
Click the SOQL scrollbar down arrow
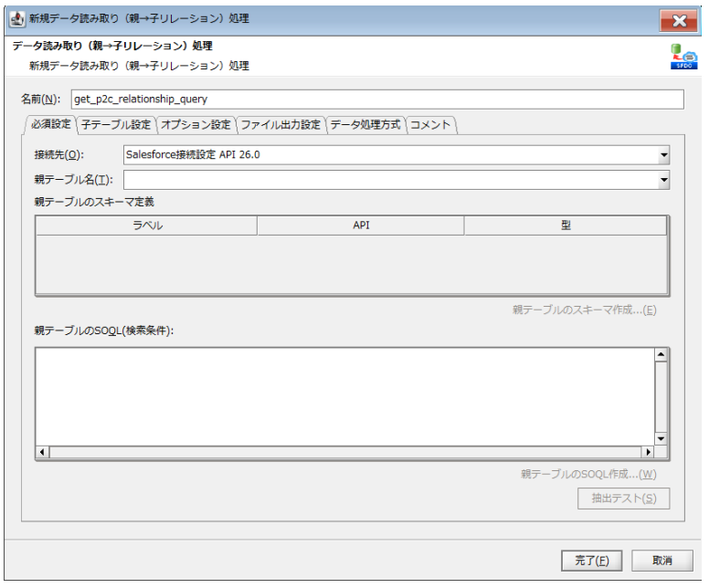click(x=661, y=439)
